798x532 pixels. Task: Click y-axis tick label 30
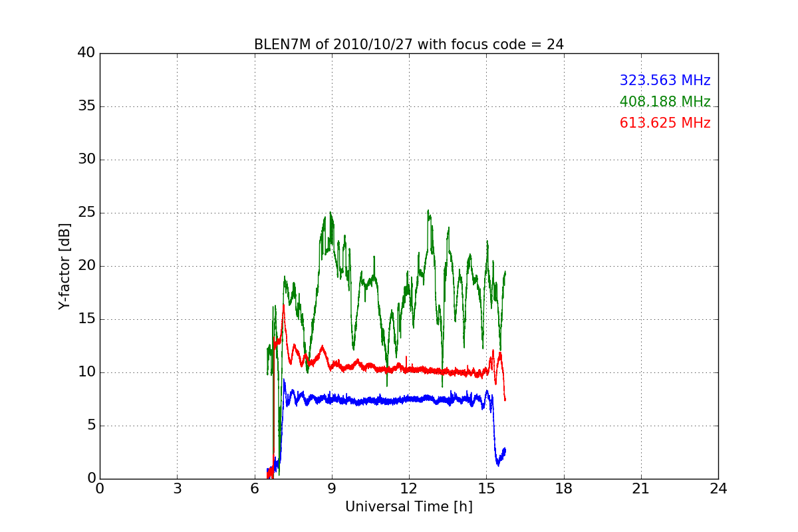pos(86,160)
